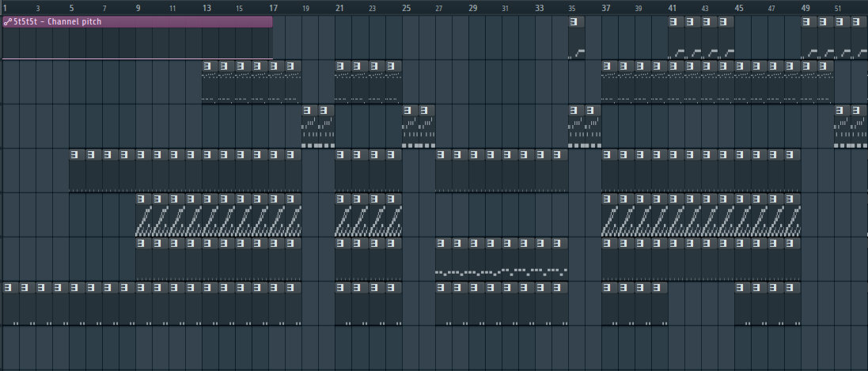
Task: Select the bar 30 clip notes in sixth track
Action: point(493,265)
